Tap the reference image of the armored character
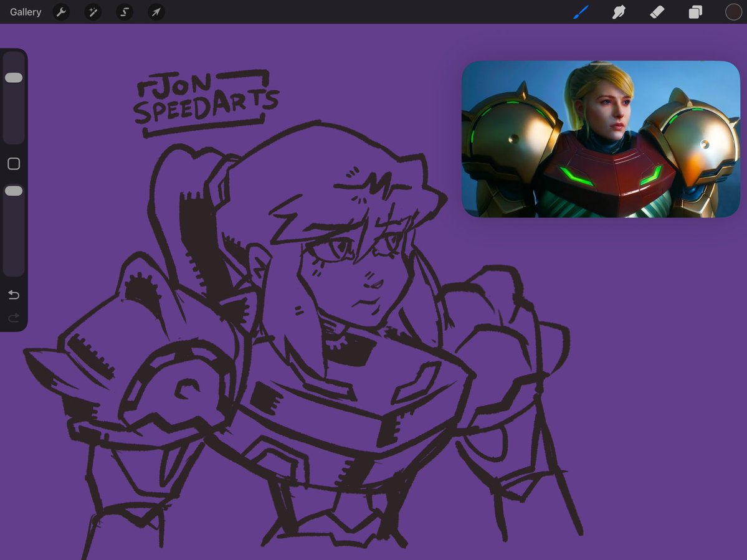 point(601,139)
